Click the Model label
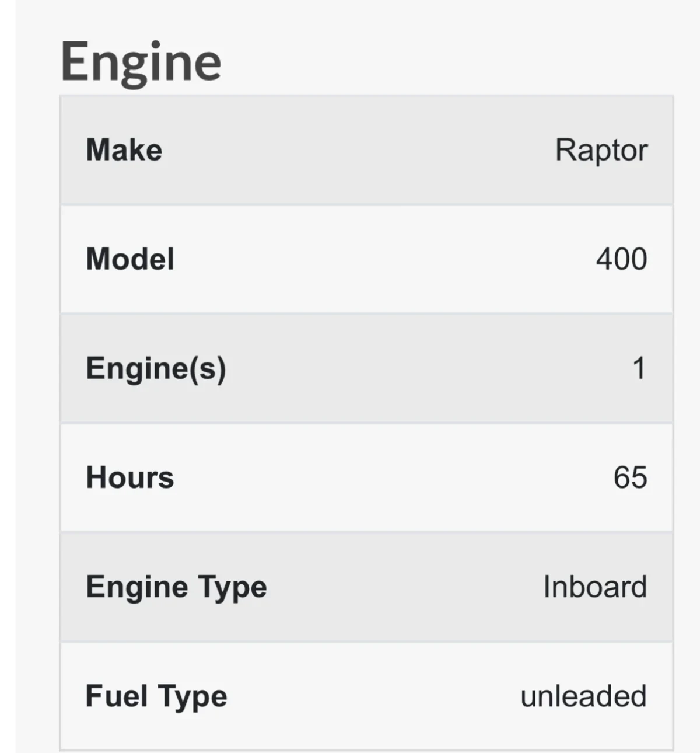700x753 pixels. pyautogui.click(x=129, y=259)
